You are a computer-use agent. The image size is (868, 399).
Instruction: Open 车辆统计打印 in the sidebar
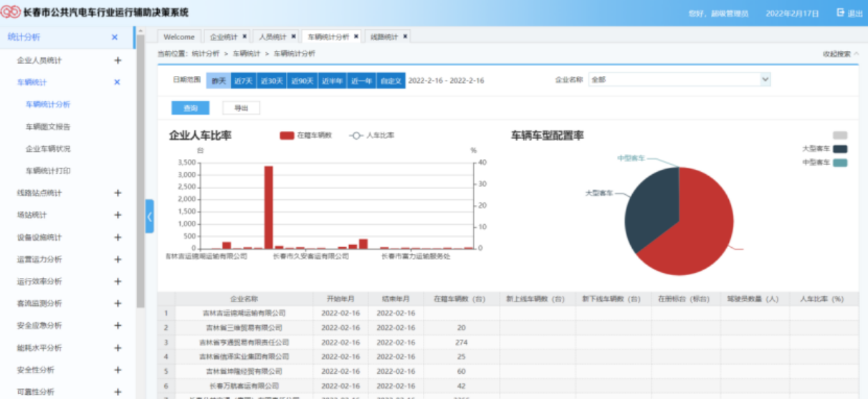click(48, 171)
